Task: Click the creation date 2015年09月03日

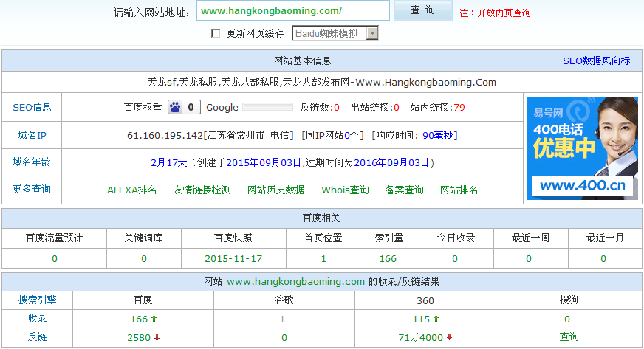Action: coord(264,163)
